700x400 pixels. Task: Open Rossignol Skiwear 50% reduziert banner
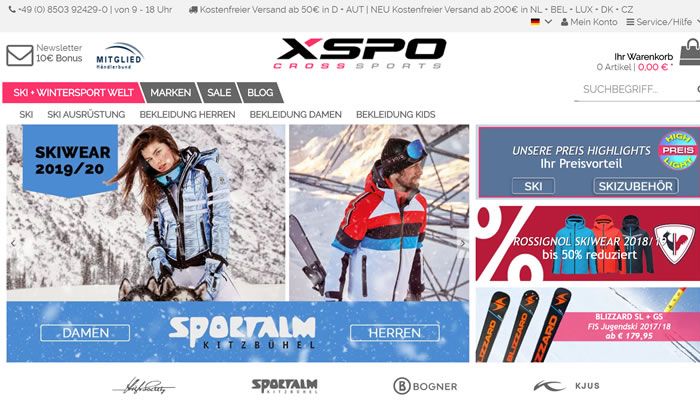point(588,243)
